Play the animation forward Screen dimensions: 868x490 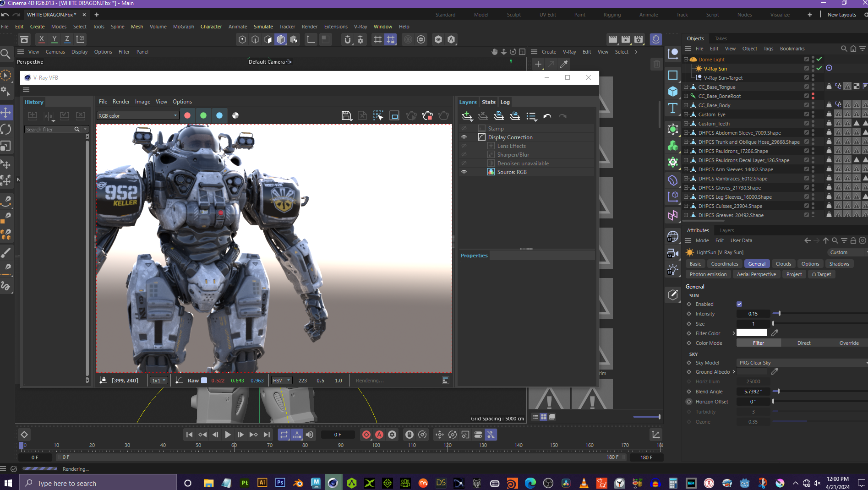[x=228, y=435]
